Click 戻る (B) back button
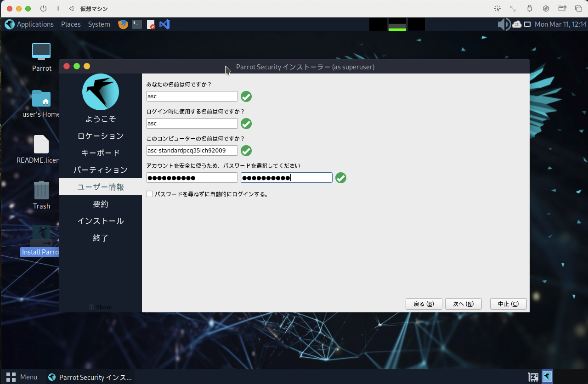The width and height of the screenshot is (588, 384). [424, 304]
